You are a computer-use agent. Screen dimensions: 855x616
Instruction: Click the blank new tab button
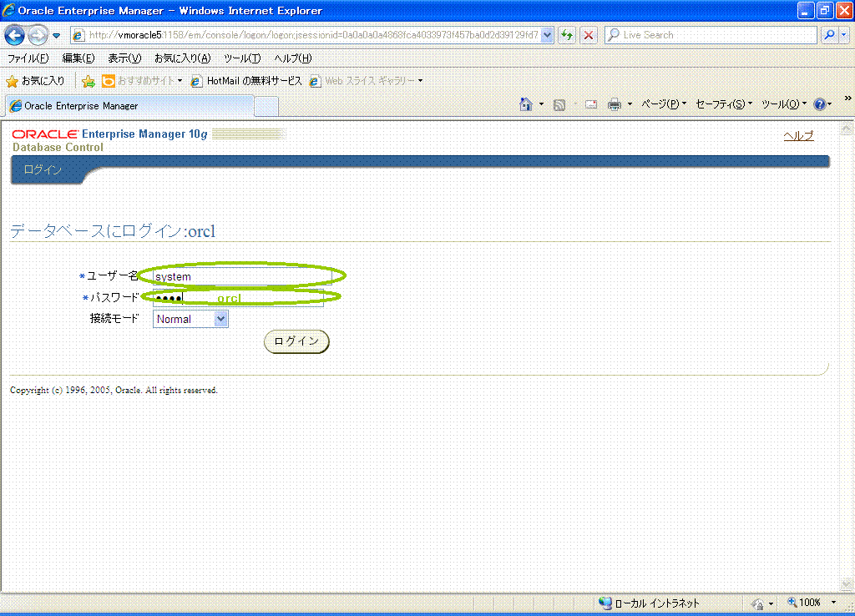point(266,106)
